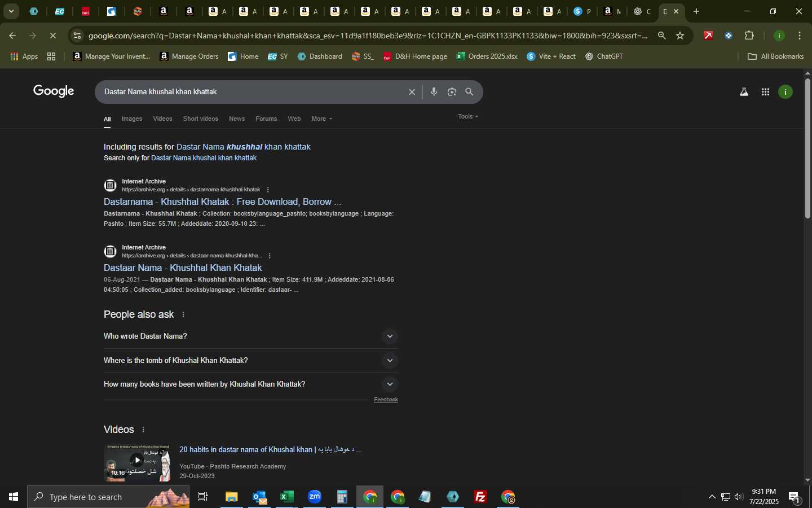
Task: Open the About menu beside People also ask
Action: coord(183,314)
